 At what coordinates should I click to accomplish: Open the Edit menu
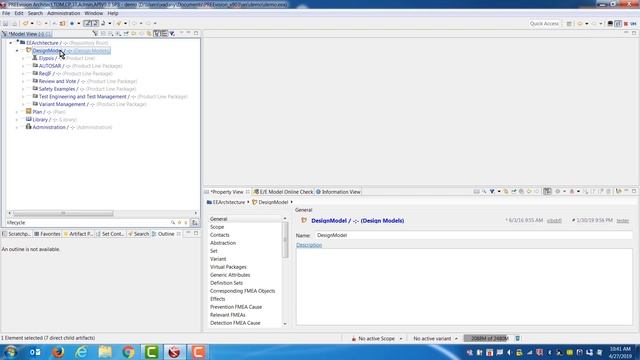[19, 13]
